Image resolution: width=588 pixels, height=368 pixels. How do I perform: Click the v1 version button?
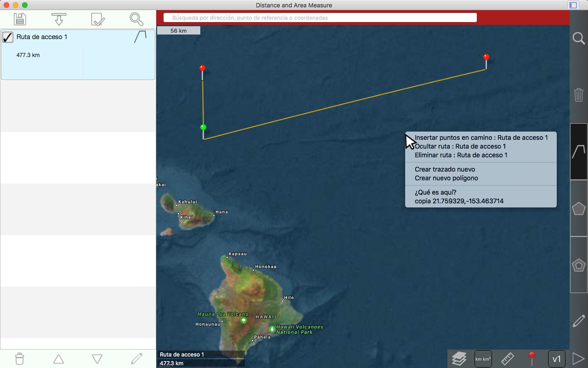[557, 359]
